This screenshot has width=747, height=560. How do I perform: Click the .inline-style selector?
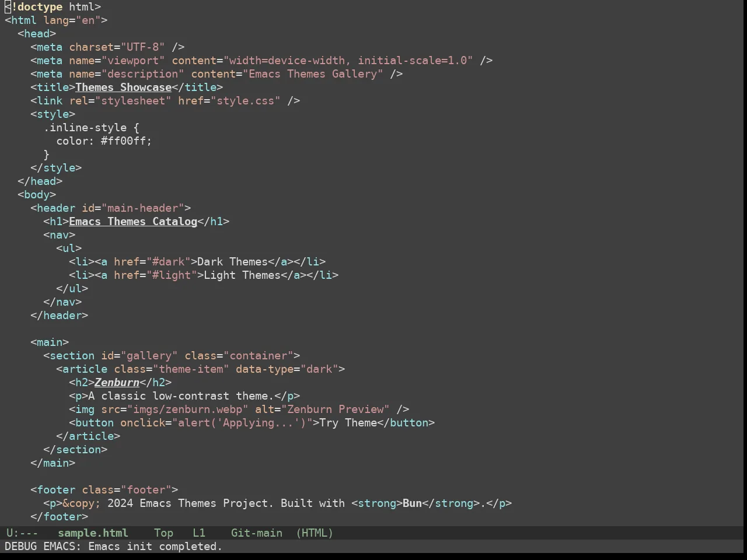[85, 128]
